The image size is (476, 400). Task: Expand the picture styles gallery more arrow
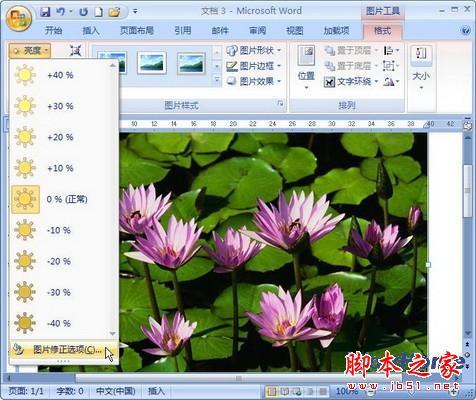click(x=217, y=80)
